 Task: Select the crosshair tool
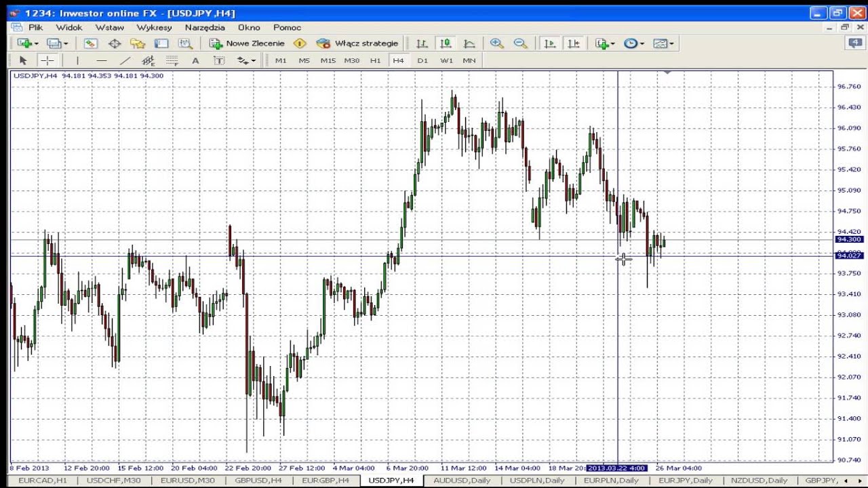(x=47, y=60)
